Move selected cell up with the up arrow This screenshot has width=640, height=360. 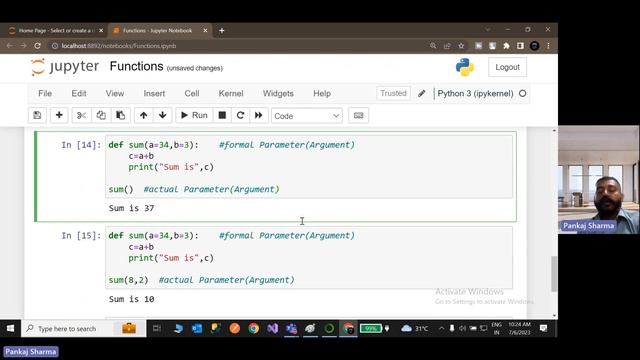[143, 116]
